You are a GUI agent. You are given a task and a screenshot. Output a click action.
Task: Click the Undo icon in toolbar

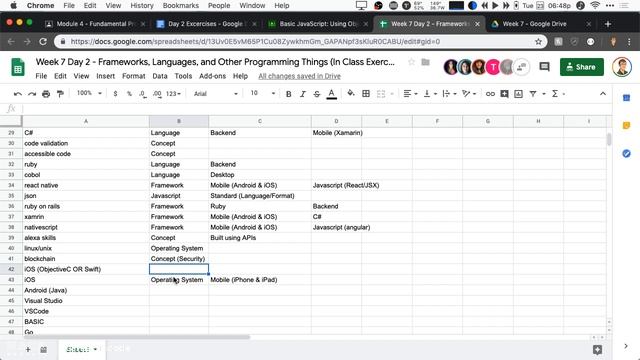(18, 94)
